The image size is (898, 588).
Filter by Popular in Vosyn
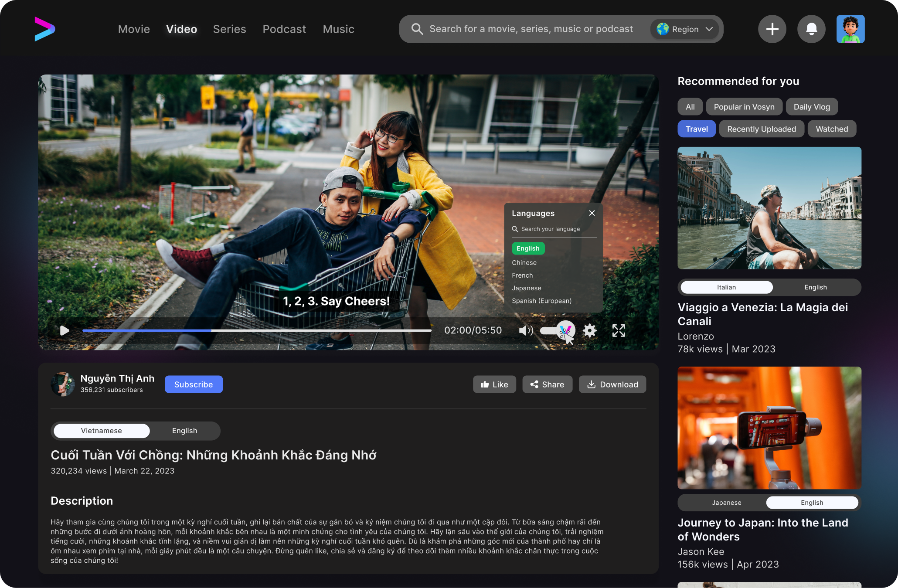point(744,107)
